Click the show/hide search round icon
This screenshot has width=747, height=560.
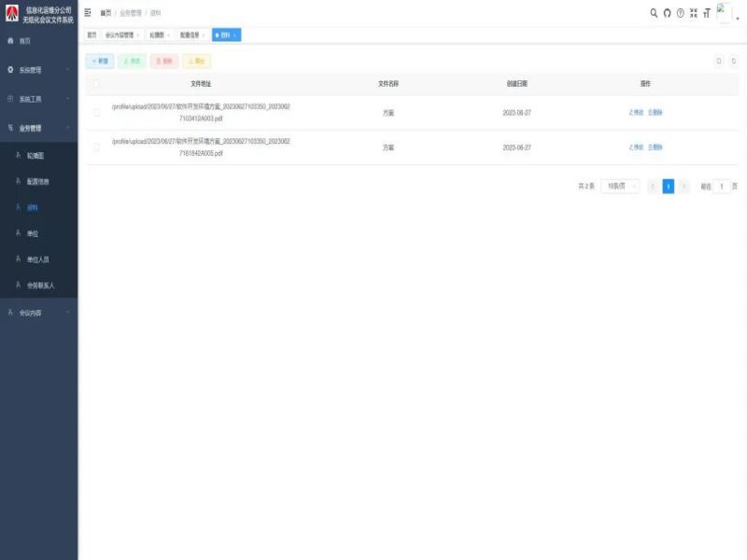tap(718, 61)
